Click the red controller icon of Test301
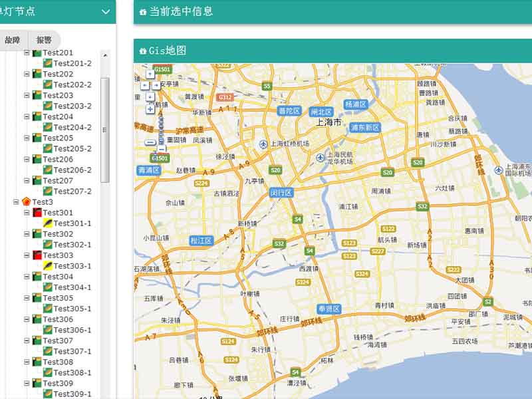The width and height of the screenshot is (532, 399). [37, 213]
